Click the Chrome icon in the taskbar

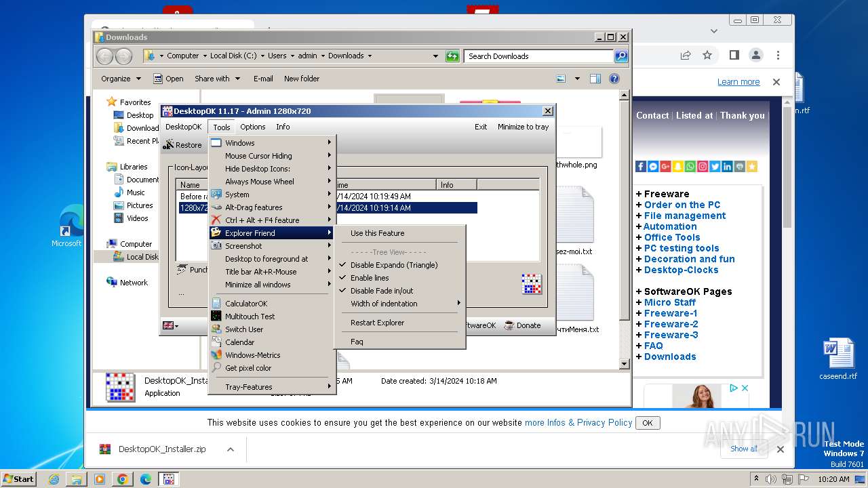coord(123,479)
